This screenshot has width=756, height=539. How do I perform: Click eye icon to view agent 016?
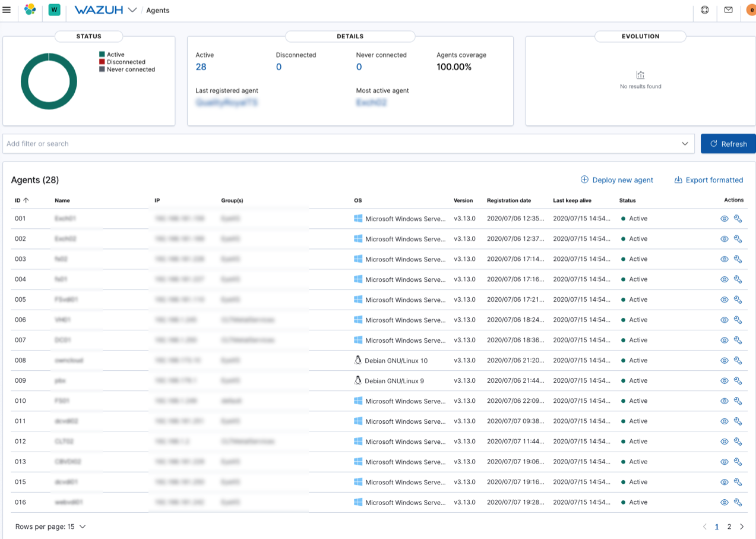724,503
